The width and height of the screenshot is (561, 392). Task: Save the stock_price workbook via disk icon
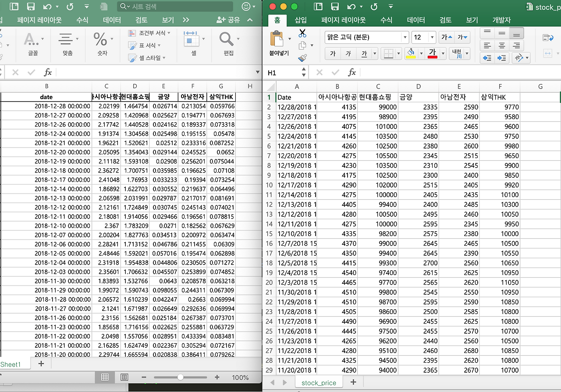click(335, 7)
